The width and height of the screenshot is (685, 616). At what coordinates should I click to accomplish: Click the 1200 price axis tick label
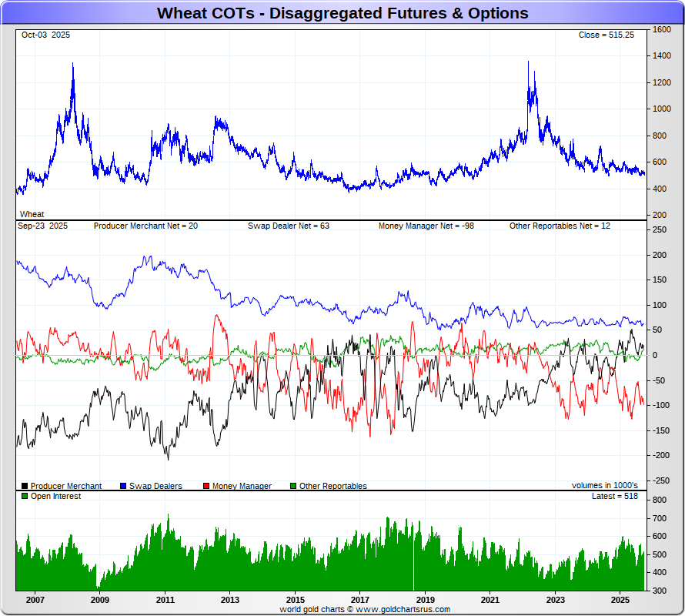click(x=662, y=82)
